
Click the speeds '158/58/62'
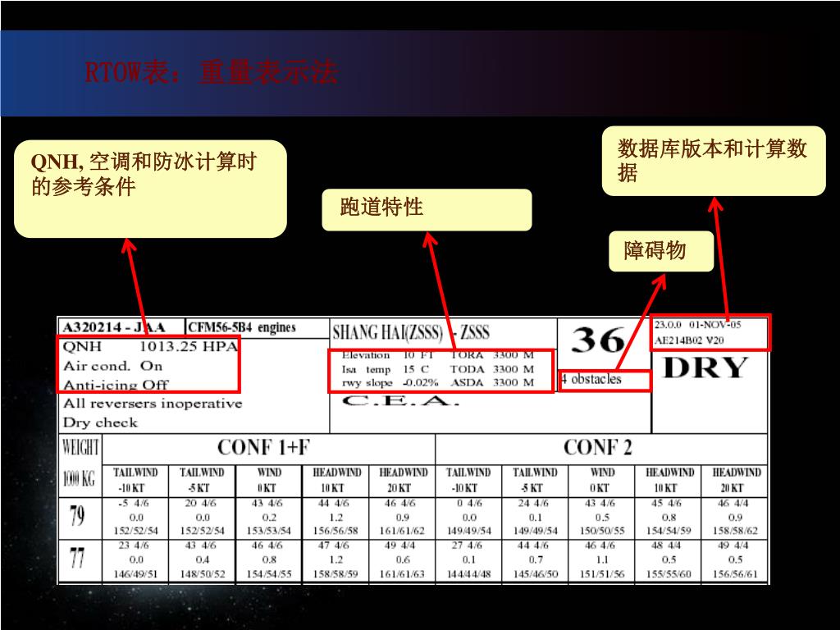pos(735,531)
